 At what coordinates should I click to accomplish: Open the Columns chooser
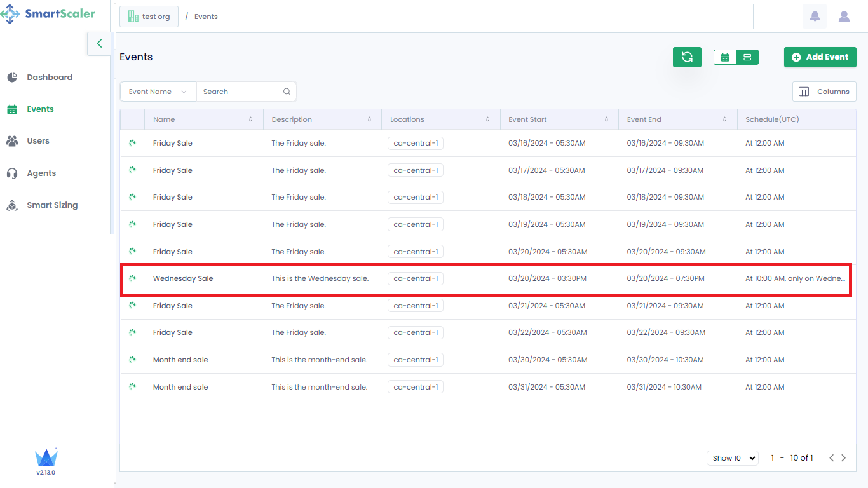[824, 91]
